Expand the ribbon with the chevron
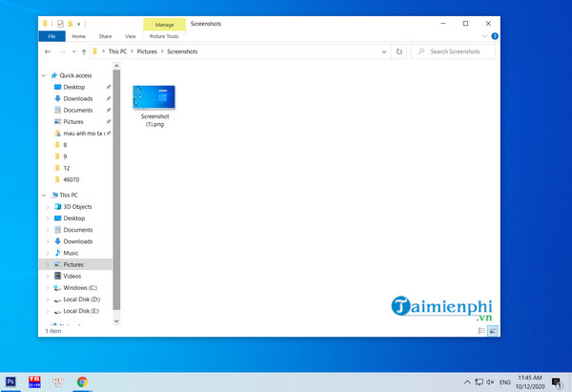This screenshot has width=572, height=392. click(x=484, y=36)
